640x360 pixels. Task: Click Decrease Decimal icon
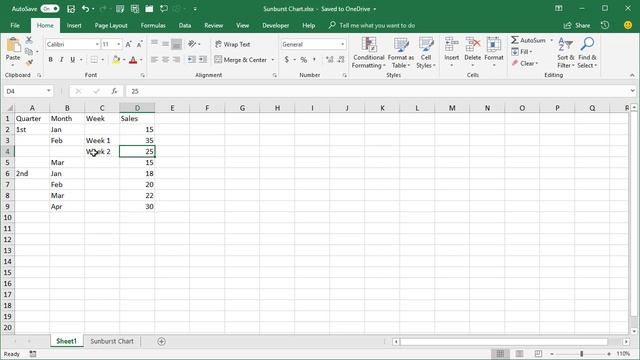coord(341,60)
